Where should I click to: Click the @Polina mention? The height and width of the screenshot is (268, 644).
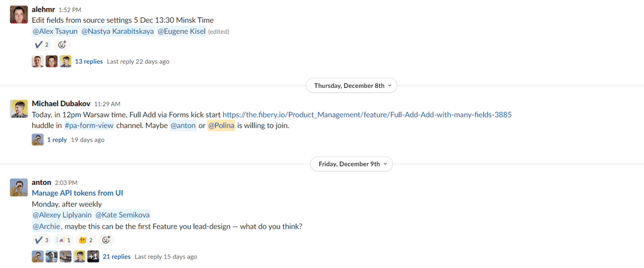point(221,125)
